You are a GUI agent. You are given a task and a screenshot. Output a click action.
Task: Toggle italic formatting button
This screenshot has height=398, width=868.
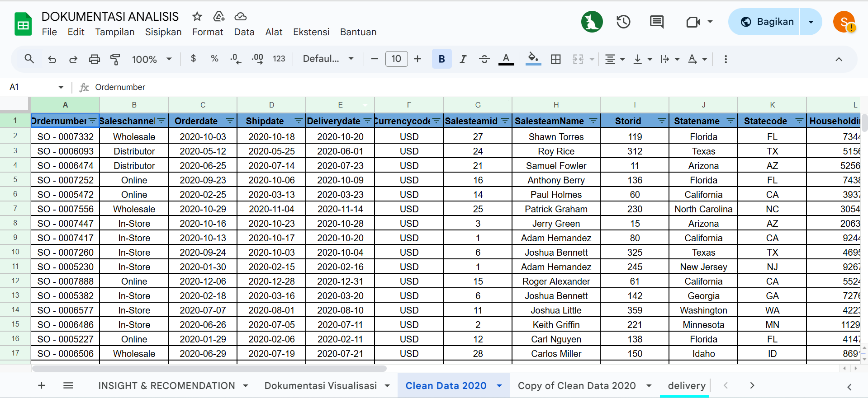[463, 59]
